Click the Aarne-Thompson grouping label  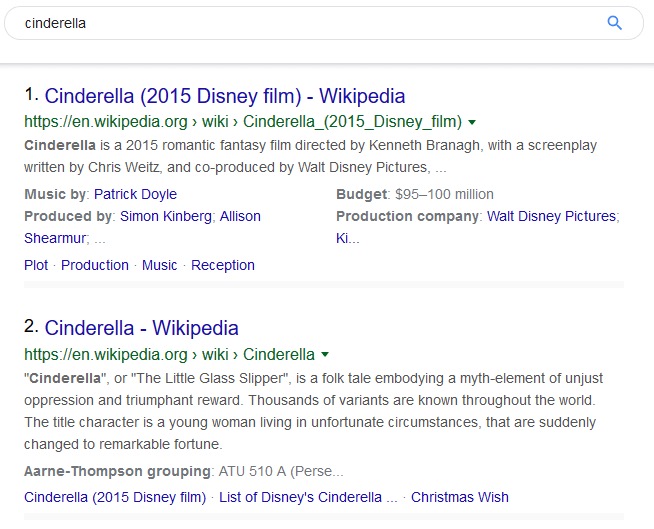click(117, 471)
